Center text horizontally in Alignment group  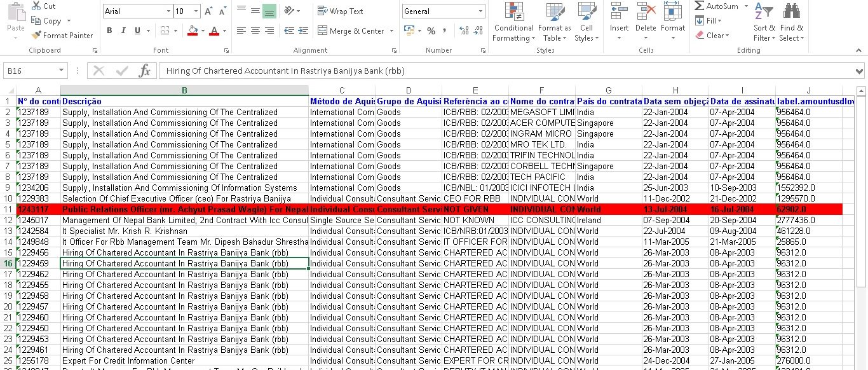pos(255,31)
